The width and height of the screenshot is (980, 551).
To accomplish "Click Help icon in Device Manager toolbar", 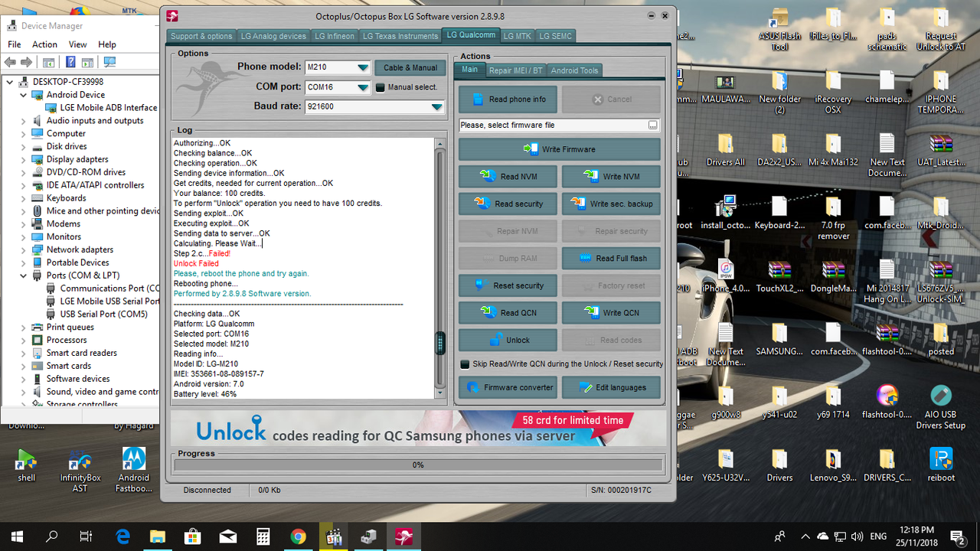I will [x=70, y=62].
